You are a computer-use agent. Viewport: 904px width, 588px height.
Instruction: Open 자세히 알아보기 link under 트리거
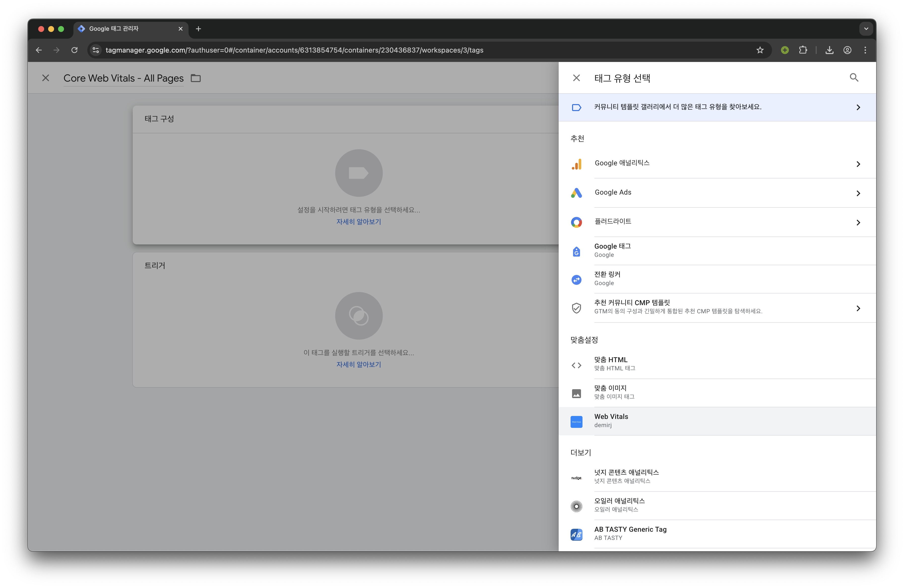coord(358,364)
